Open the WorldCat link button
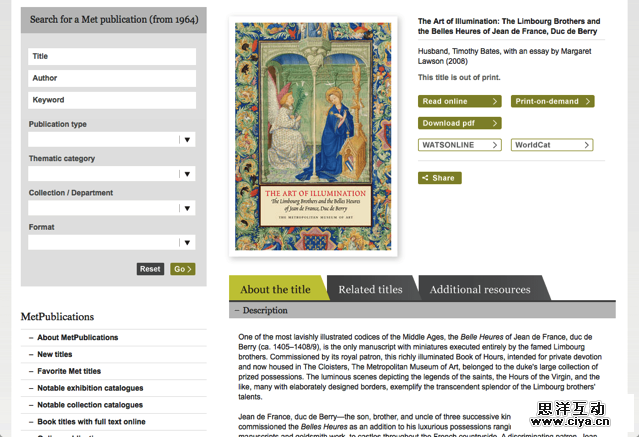The width and height of the screenshot is (639, 437). (552, 145)
